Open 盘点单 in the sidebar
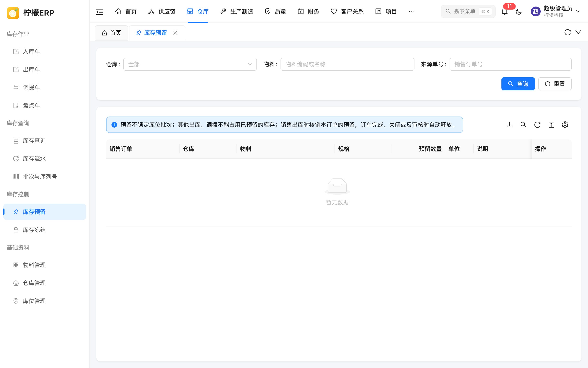This screenshot has width=588, height=368. click(x=45, y=106)
